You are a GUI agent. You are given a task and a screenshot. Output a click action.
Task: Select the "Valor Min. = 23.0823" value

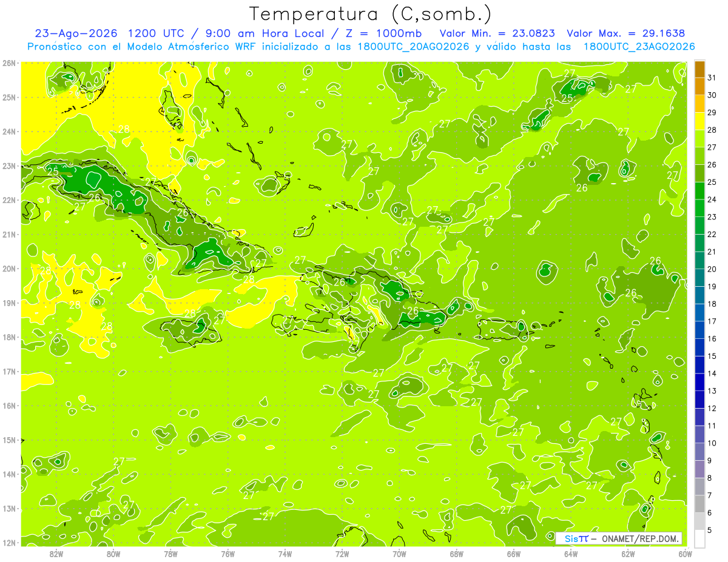tap(497, 33)
